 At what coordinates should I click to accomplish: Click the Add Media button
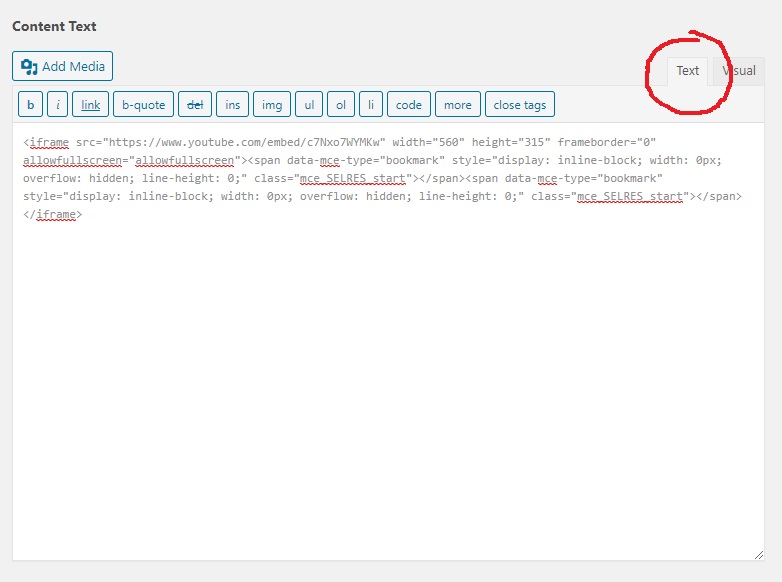(x=62, y=67)
